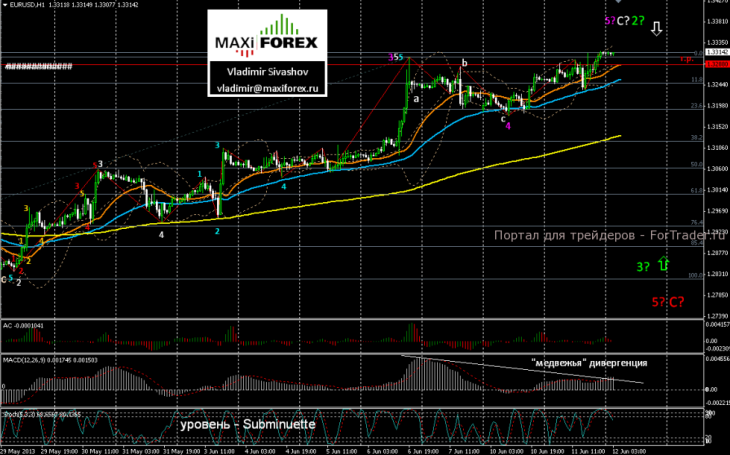
Task: Click the EURUSD,H1 chart title text
Action: 27,4
